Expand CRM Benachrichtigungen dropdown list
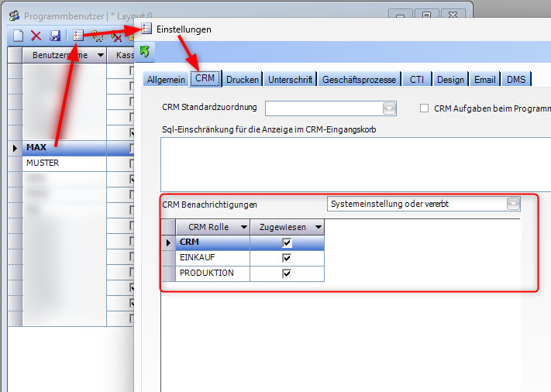Viewport: 551px width, 392px height. coord(512,204)
